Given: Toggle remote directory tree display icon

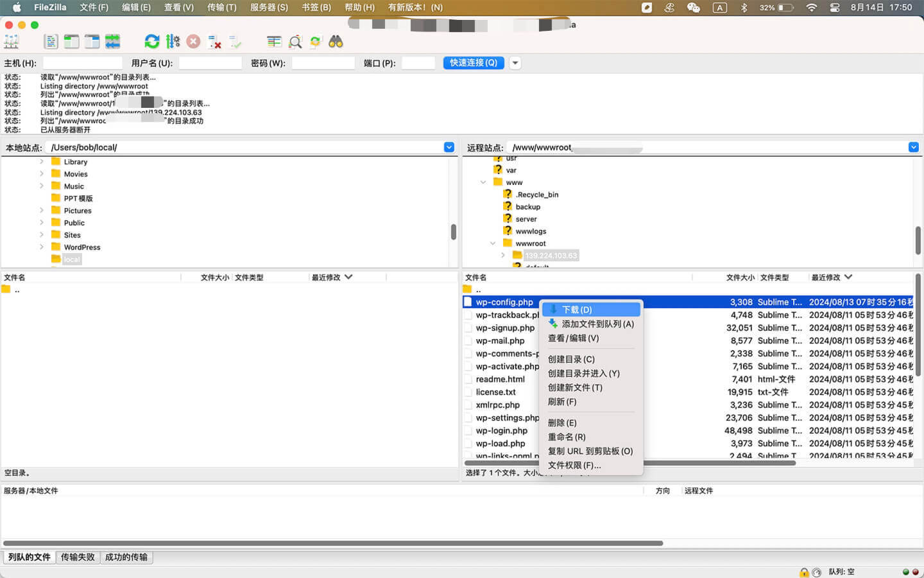Looking at the screenshot, I should [x=92, y=42].
